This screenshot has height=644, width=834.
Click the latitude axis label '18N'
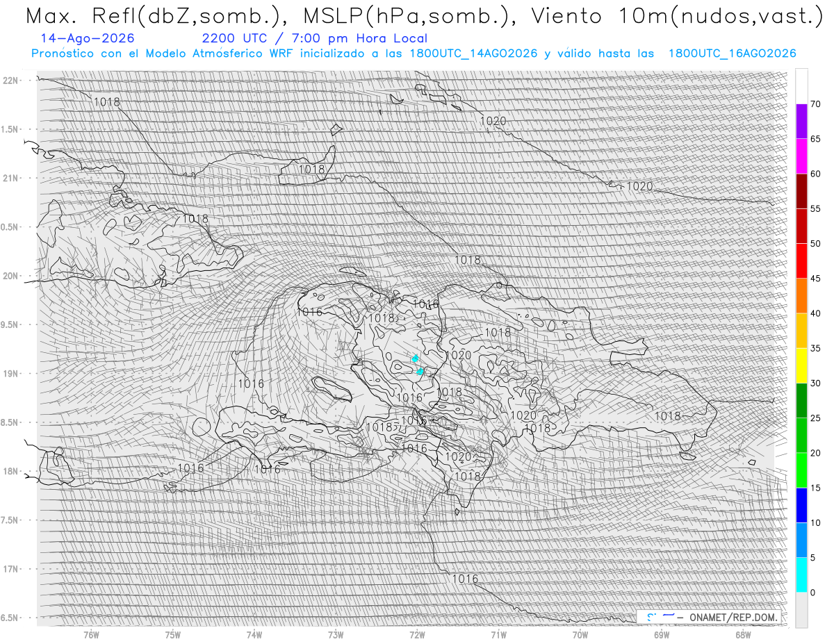click(x=12, y=471)
